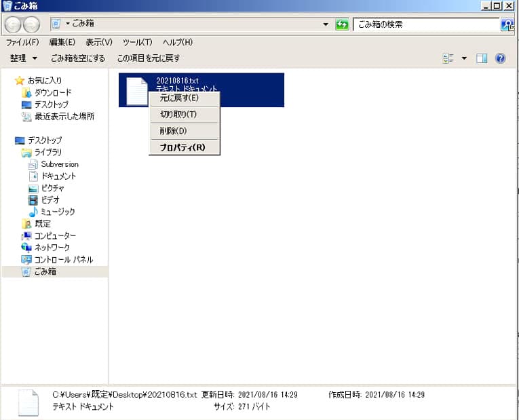Expand the view options dropdown arrow
519x420 pixels.
click(465, 58)
